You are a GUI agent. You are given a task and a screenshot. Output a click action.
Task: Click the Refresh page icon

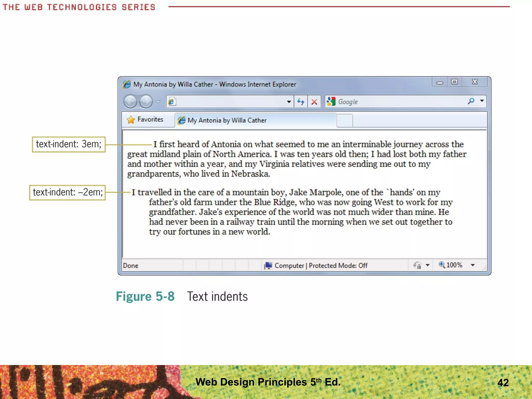pos(301,102)
